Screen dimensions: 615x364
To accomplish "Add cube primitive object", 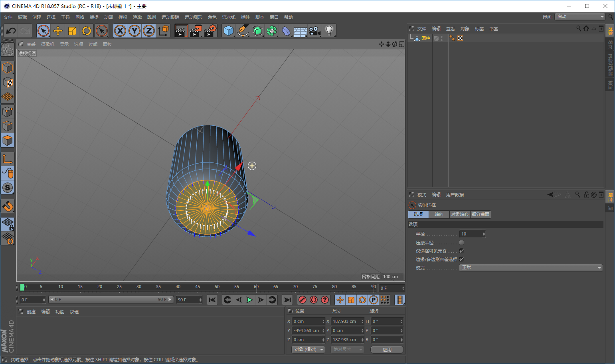I will click(x=229, y=31).
